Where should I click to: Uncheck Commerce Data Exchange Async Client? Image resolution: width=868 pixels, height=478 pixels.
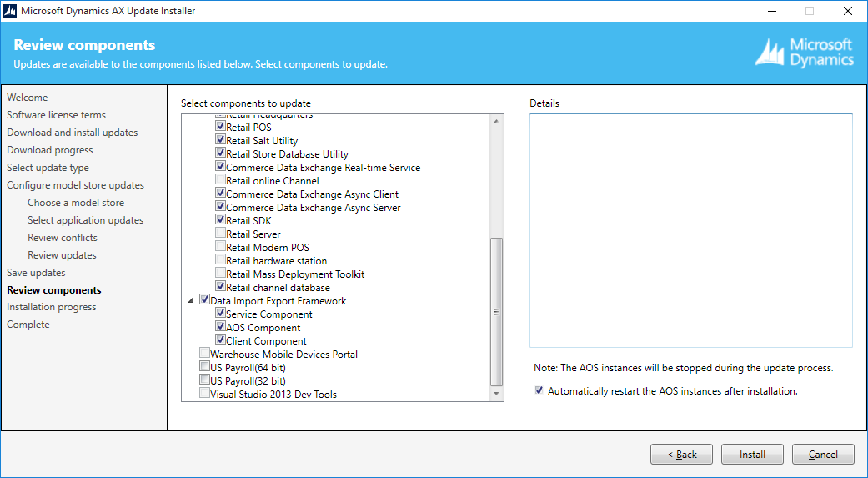tap(220, 193)
